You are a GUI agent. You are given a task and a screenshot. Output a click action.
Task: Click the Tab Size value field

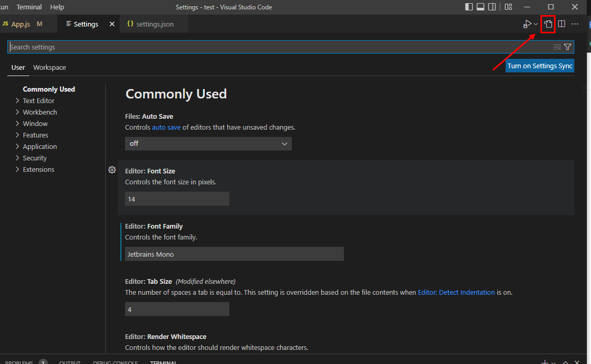pyautogui.click(x=177, y=309)
